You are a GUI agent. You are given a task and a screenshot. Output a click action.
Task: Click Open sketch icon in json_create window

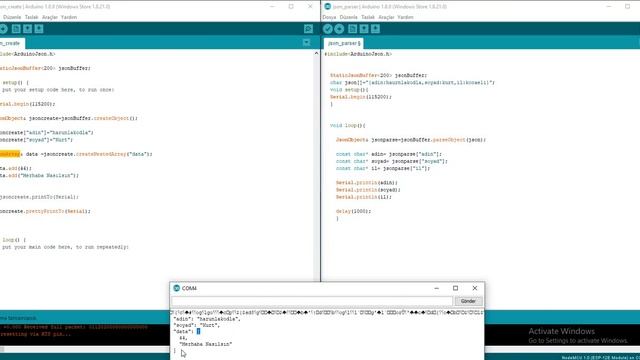coord(27,29)
